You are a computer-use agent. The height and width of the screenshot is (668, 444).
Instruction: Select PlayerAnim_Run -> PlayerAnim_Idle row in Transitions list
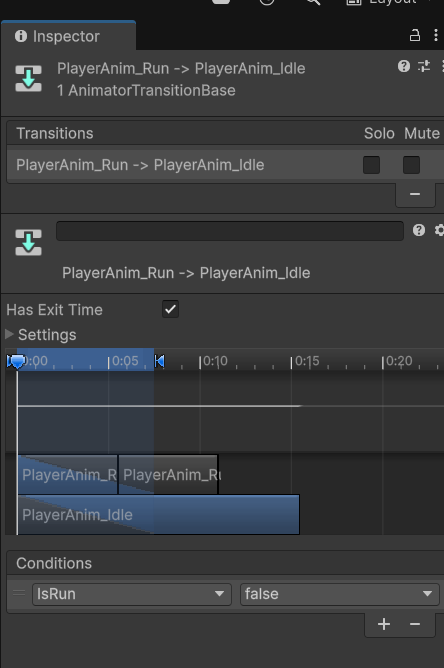(225, 165)
